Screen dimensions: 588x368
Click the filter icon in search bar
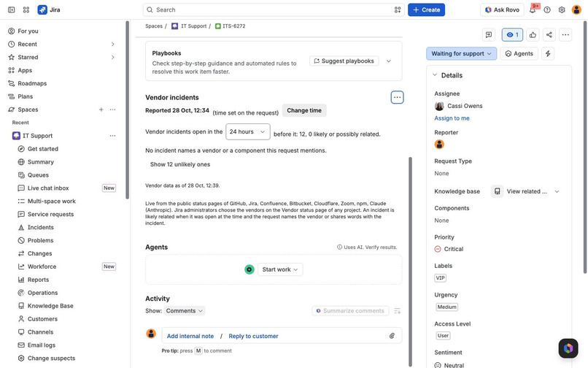(398, 9)
